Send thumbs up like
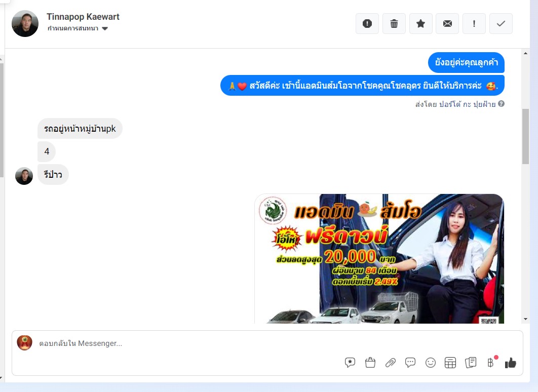Image resolution: width=538 pixels, height=392 pixels. tap(511, 363)
